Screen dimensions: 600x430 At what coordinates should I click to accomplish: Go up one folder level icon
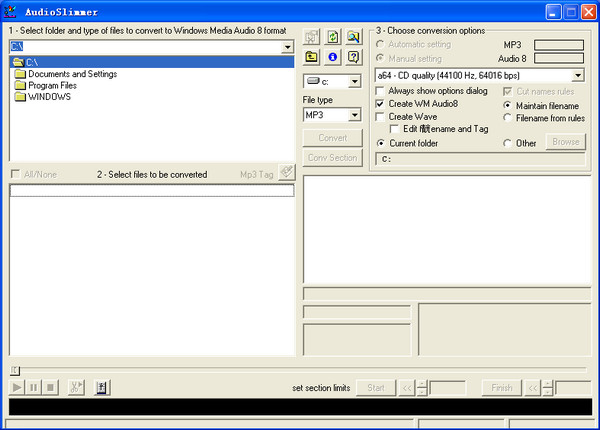pyautogui.click(x=311, y=57)
